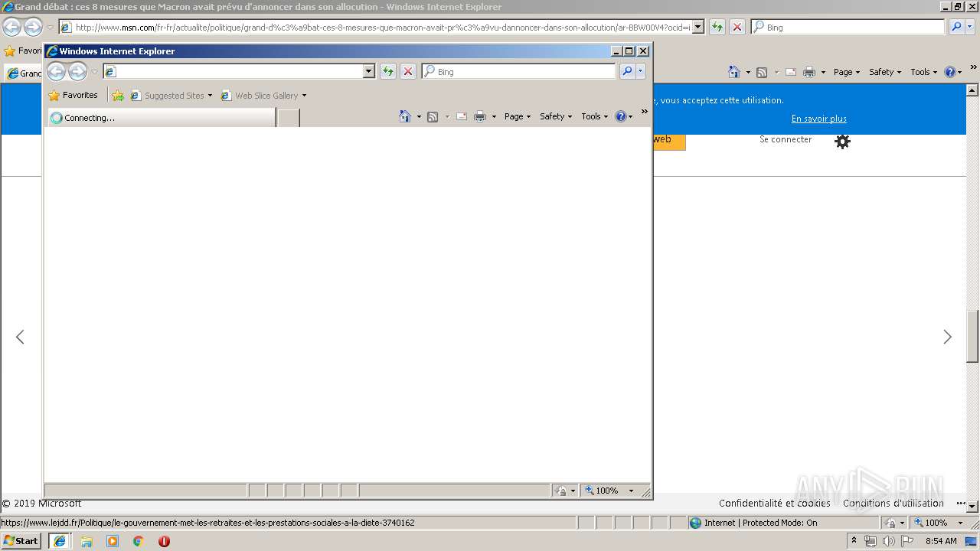Open Windows Explorer folder taskbar icon
Image resolution: width=980 pixels, height=551 pixels.
(x=87, y=541)
